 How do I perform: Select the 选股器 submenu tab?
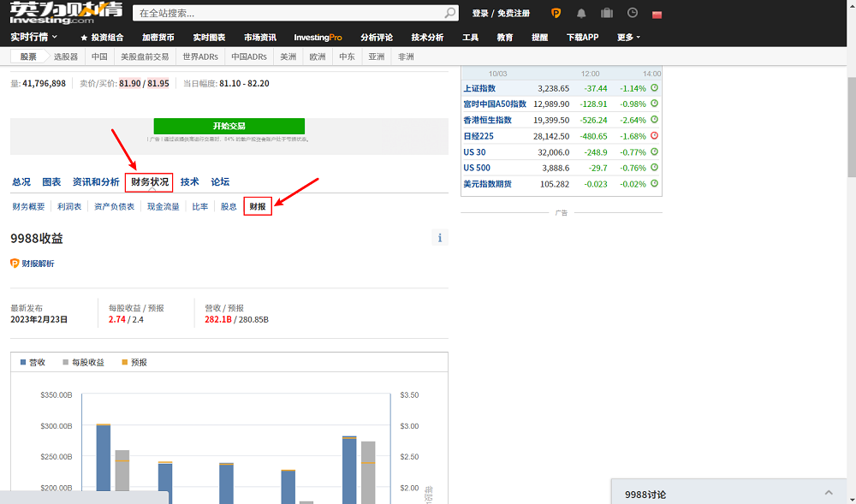[66, 56]
